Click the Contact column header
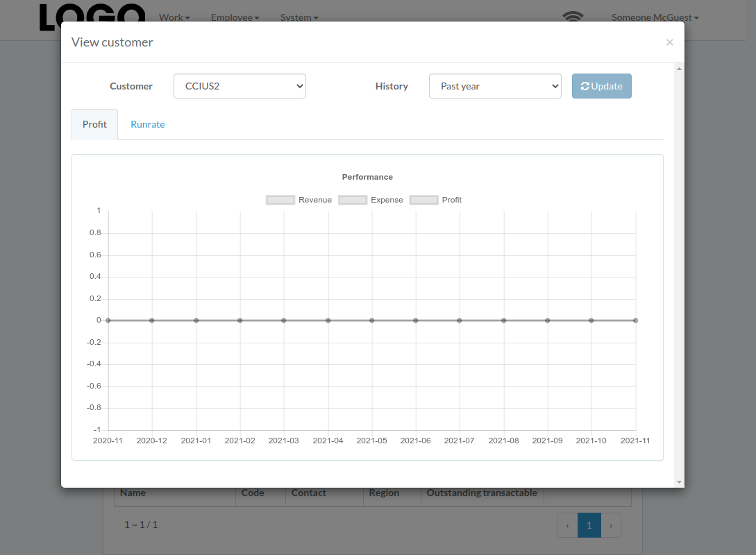 pyautogui.click(x=308, y=493)
